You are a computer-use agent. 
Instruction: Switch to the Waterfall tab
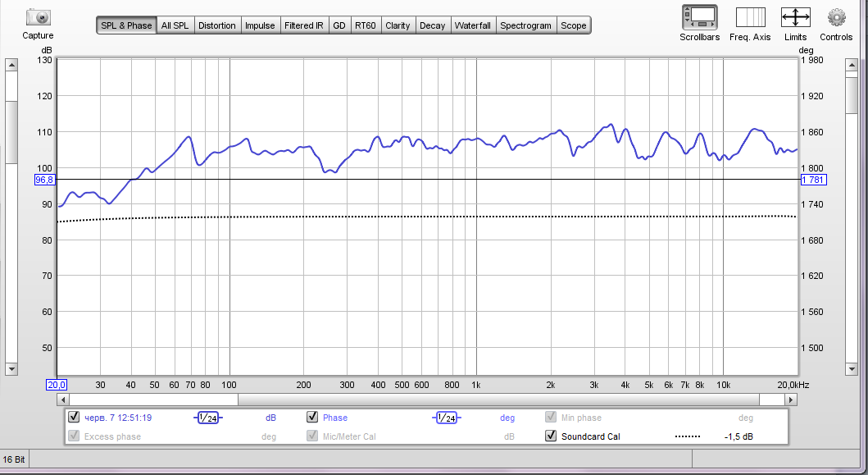pyautogui.click(x=473, y=25)
